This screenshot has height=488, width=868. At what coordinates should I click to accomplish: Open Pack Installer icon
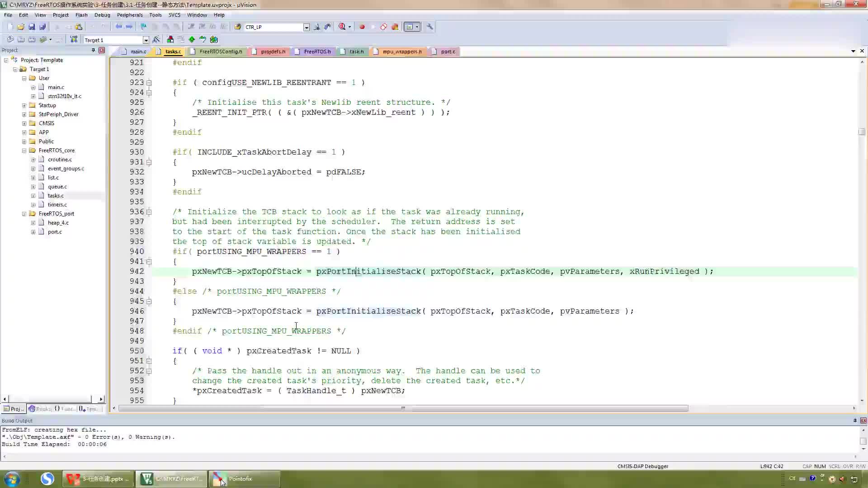(x=214, y=40)
